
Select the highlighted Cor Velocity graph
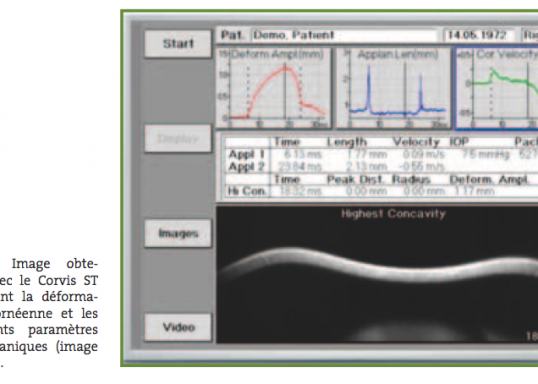(496, 89)
